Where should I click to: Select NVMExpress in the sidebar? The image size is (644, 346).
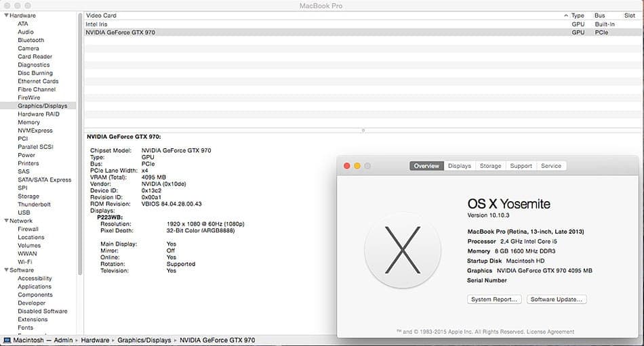point(35,130)
